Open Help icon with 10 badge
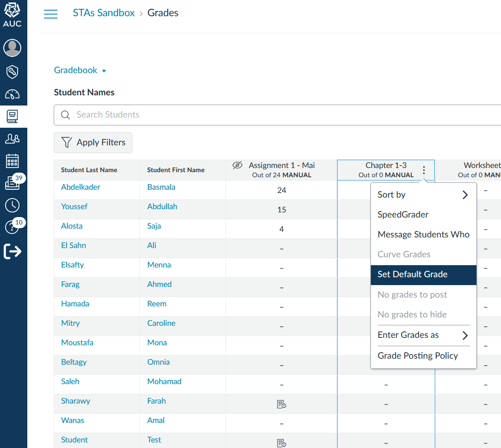The image size is (501, 448). click(12, 227)
